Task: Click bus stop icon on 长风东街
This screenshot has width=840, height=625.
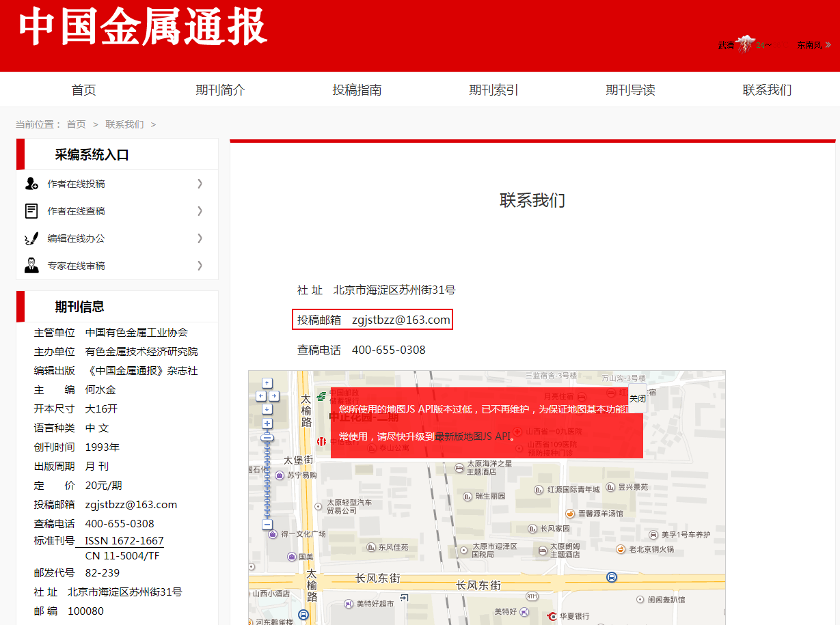Action: [612, 577]
